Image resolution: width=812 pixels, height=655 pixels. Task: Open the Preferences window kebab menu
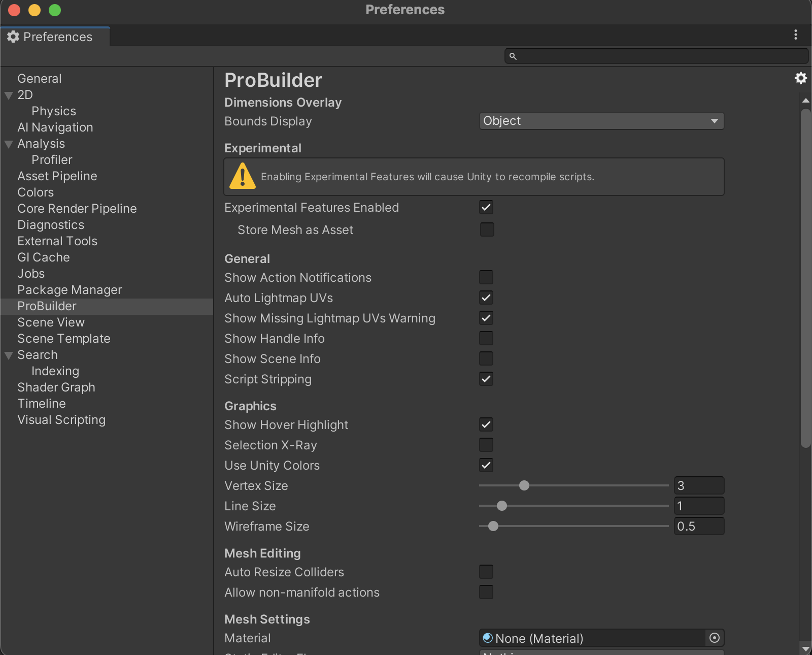tap(795, 35)
